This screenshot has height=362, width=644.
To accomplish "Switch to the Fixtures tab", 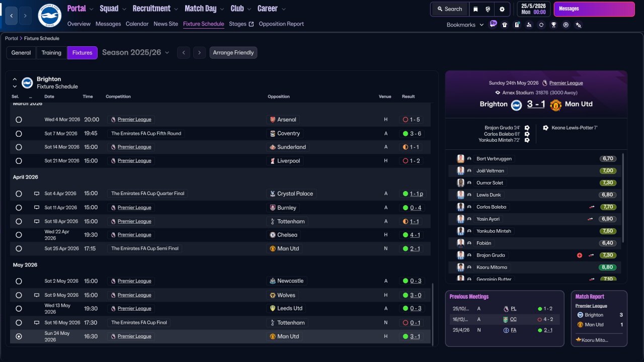I will tap(83, 53).
